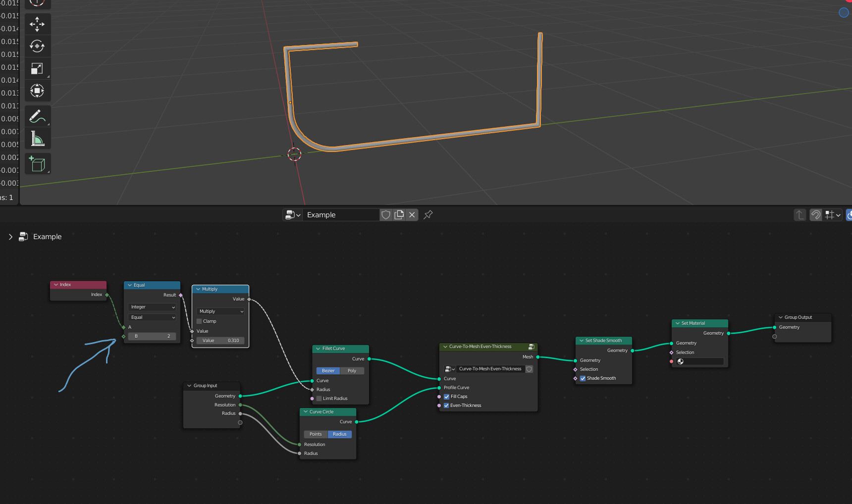Click the Group Input node header
This screenshot has width=852, height=504.
[212, 386]
